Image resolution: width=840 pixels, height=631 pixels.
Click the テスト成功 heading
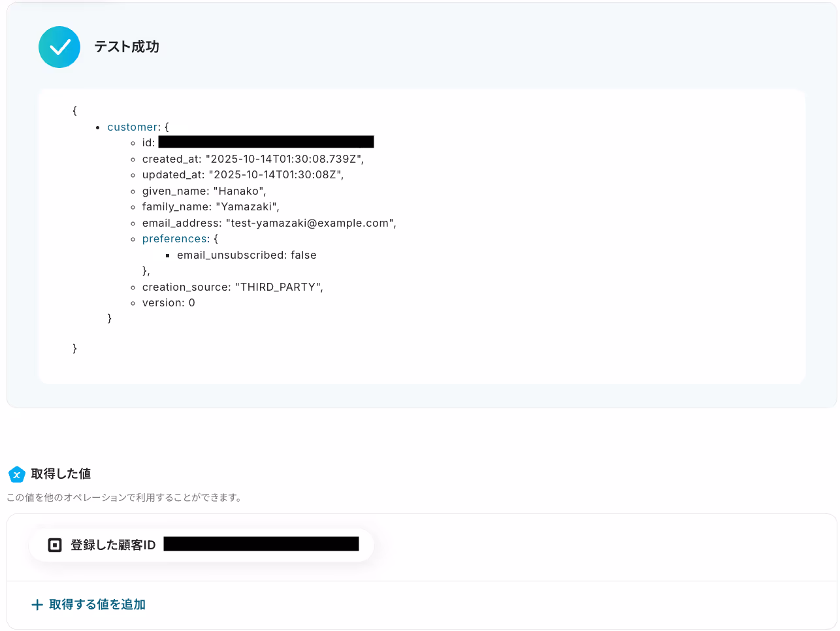click(127, 47)
